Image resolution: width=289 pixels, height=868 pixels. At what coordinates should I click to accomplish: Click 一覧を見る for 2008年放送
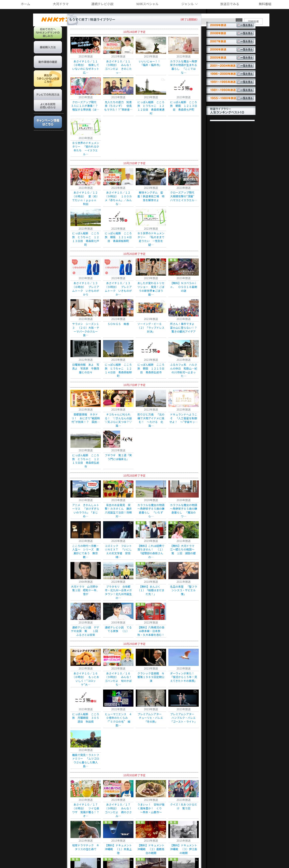[245, 33]
